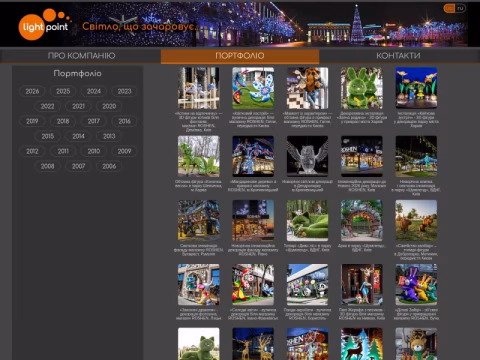Choose year 2021 in portfolio filter
The height and width of the screenshot is (360, 480).
(78, 106)
